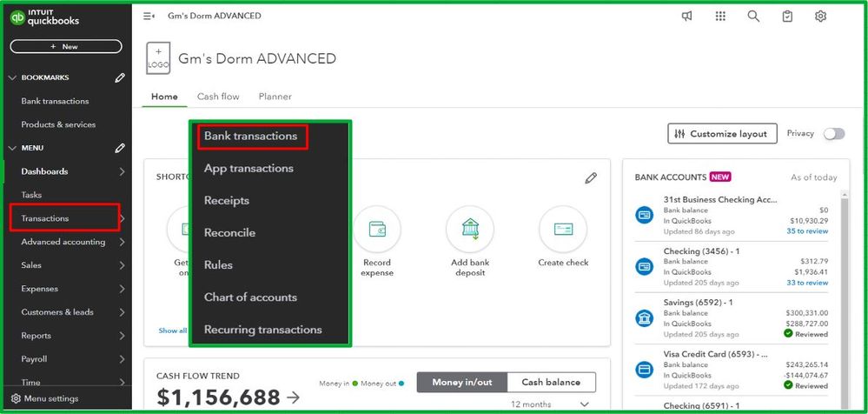Viewport: 868px width, 414px height.
Task: Select Rules in the flyout menu
Action: pos(218,265)
